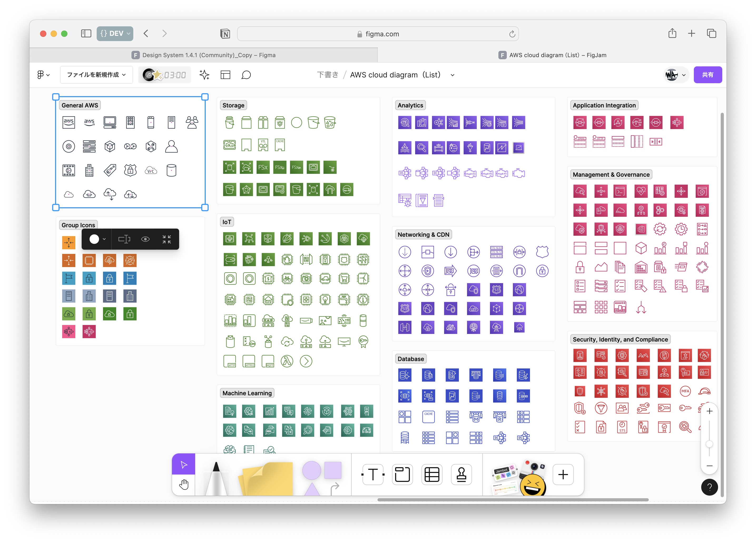Expand the ファイルを新規作成 dropdown
Viewport: 756px width, 543px height.
tap(96, 75)
